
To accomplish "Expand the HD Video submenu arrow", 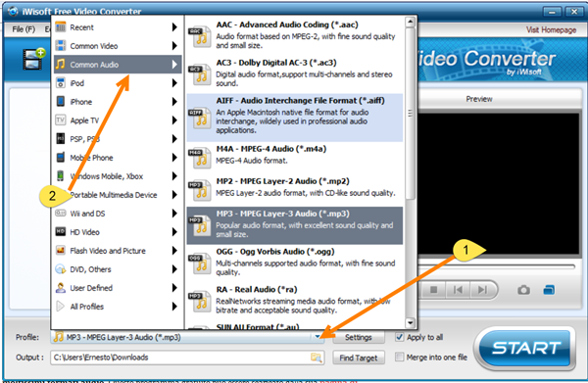I will click(x=174, y=231).
